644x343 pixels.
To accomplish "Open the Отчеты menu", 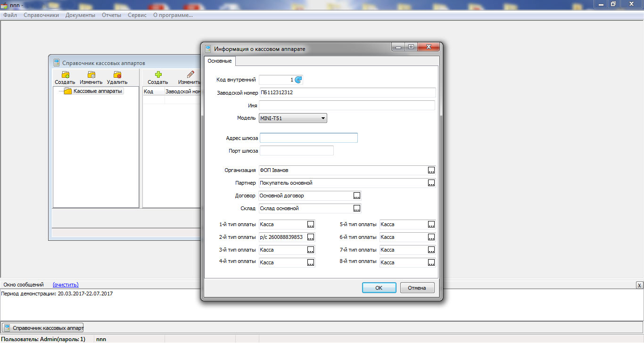I will coord(111,15).
